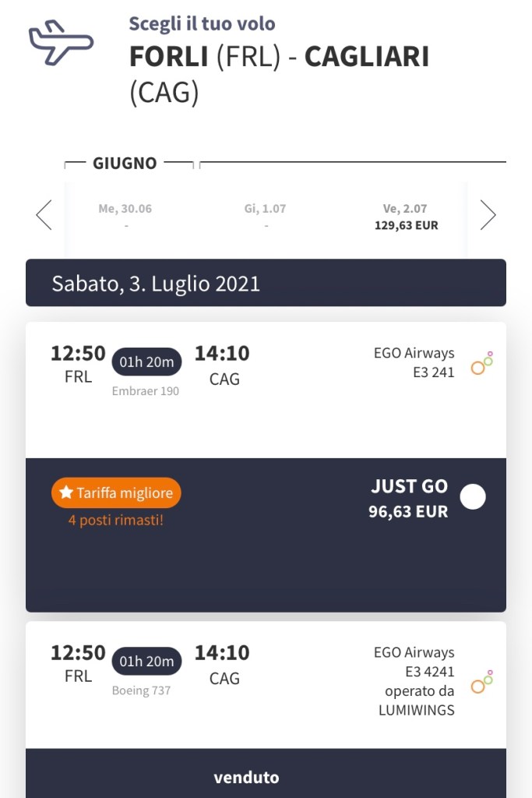Click the star icon in Tariffa migliore badge
The height and width of the screenshot is (798, 532).
pyautogui.click(x=66, y=493)
